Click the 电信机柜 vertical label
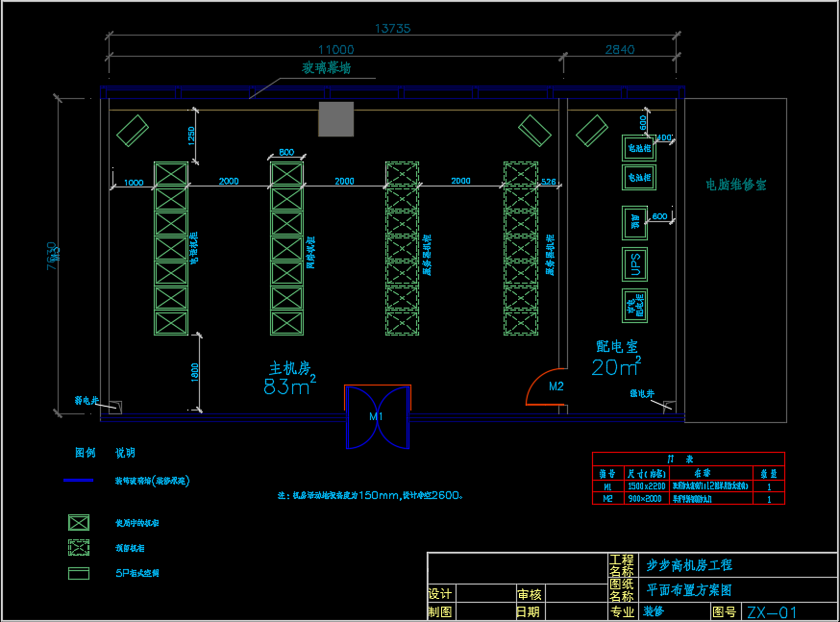840x622 pixels. 194,248
